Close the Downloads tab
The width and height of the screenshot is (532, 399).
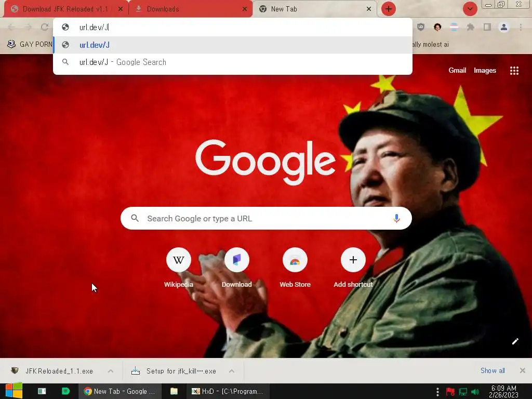(x=244, y=9)
